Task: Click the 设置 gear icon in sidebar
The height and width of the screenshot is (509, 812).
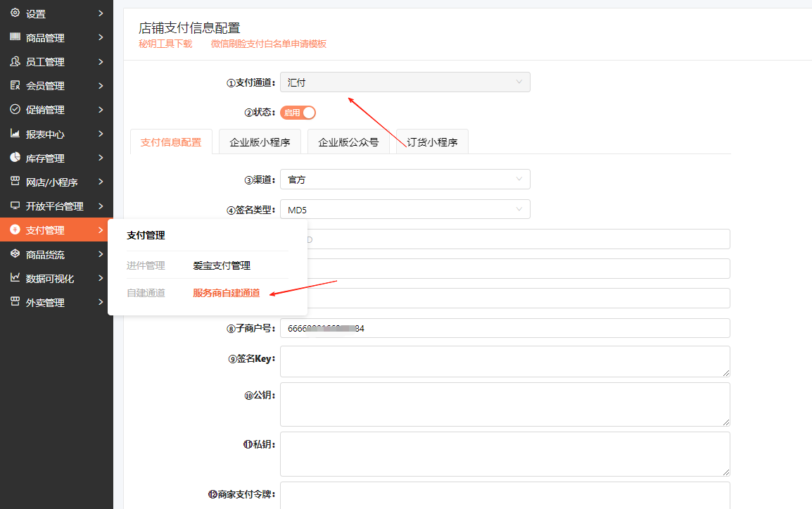Action: (15, 13)
